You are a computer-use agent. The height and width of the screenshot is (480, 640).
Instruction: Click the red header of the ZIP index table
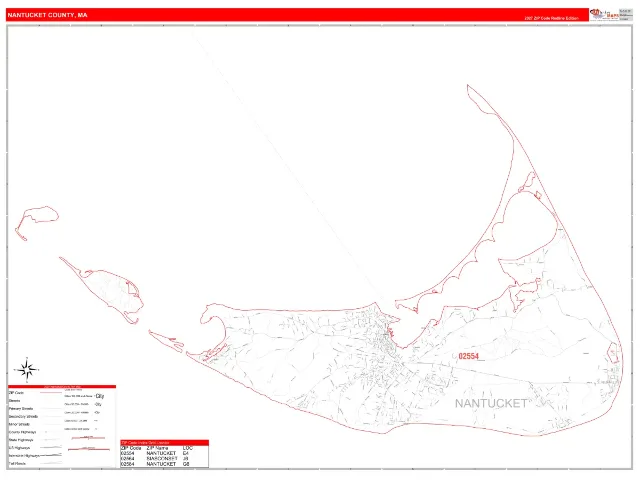pyautogui.click(x=164, y=443)
